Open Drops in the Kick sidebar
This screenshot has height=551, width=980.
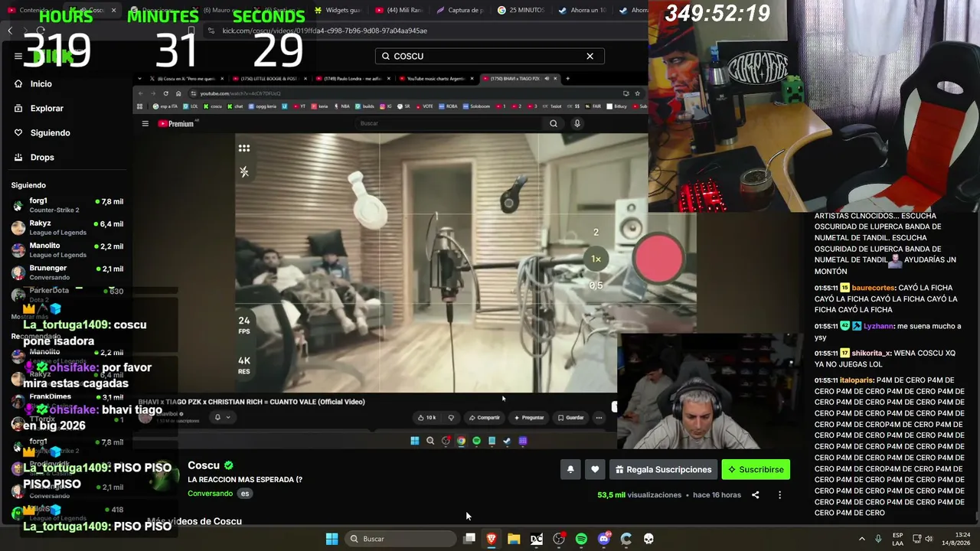tap(34, 157)
